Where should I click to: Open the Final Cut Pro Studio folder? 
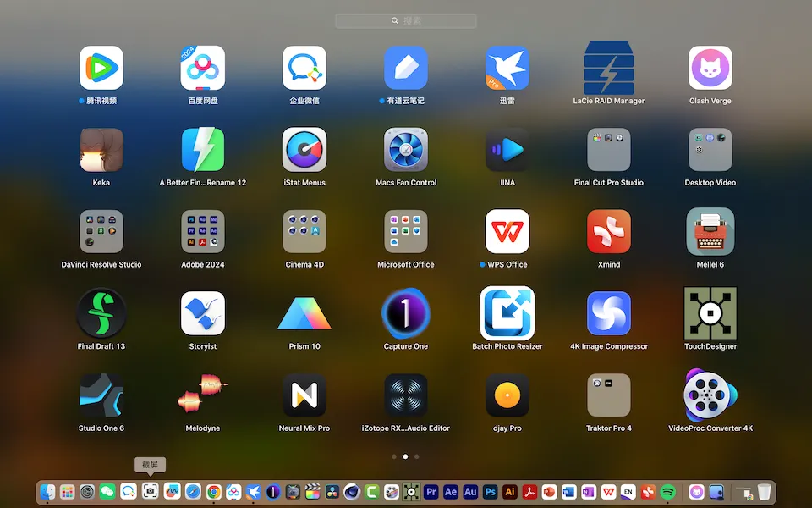(x=609, y=150)
